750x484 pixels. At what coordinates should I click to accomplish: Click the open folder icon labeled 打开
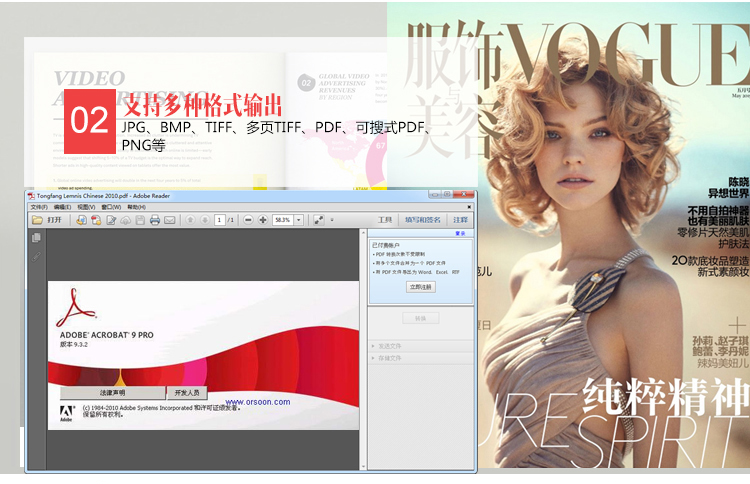[x=46, y=219]
